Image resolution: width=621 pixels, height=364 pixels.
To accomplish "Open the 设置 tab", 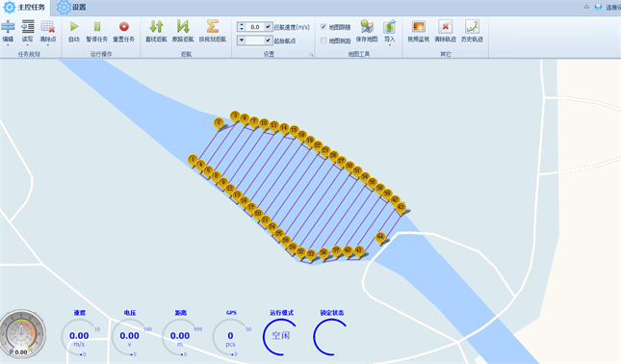I will tap(71, 7).
